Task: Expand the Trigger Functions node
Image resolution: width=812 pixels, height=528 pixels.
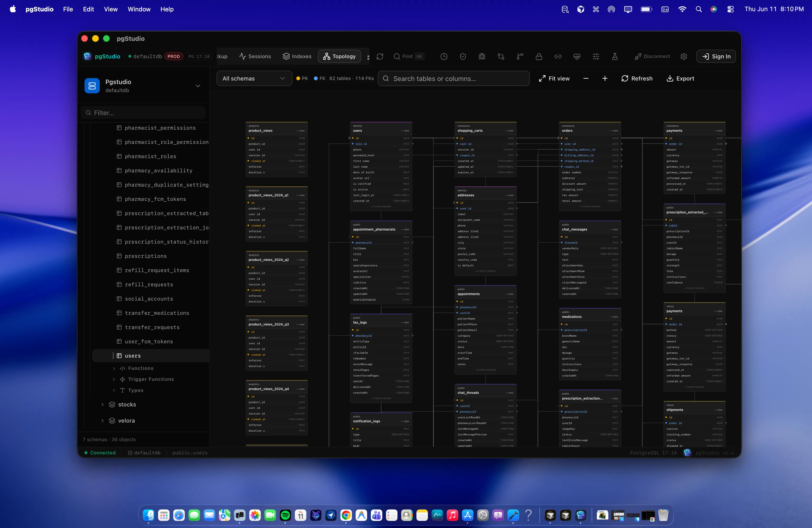Action: (x=114, y=379)
